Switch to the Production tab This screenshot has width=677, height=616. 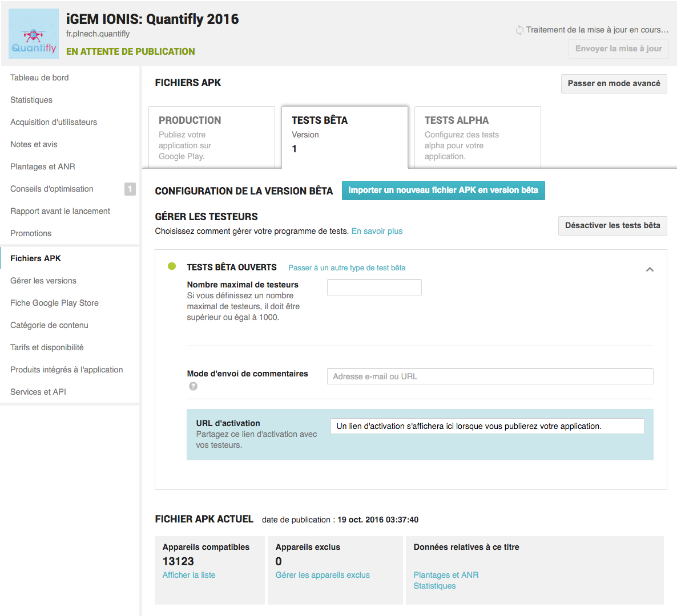coord(212,137)
